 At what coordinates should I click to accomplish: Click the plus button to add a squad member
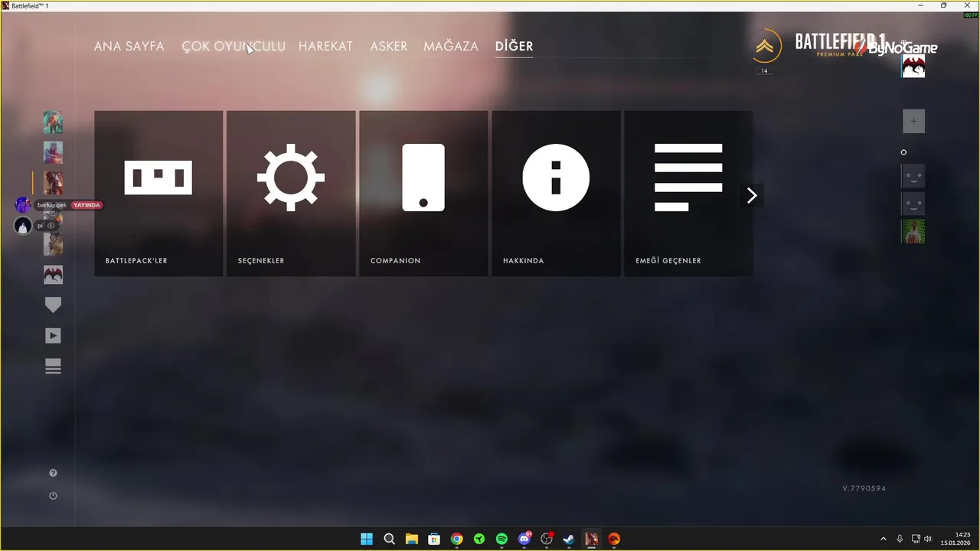[x=913, y=121]
